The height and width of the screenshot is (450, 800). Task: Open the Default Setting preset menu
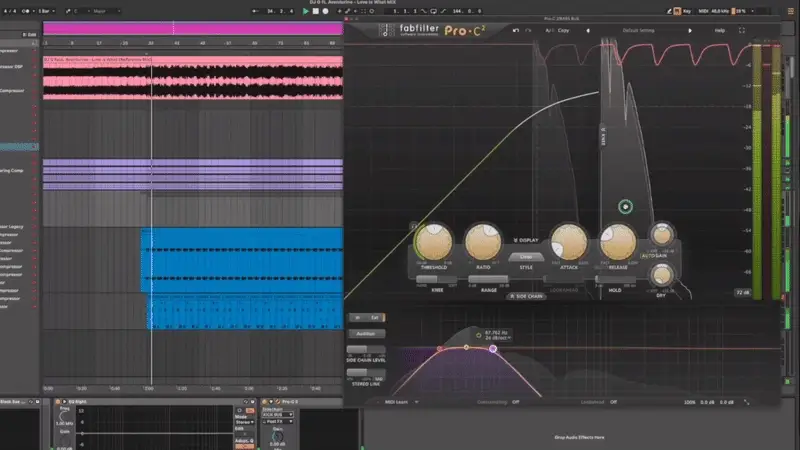click(x=638, y=31)
